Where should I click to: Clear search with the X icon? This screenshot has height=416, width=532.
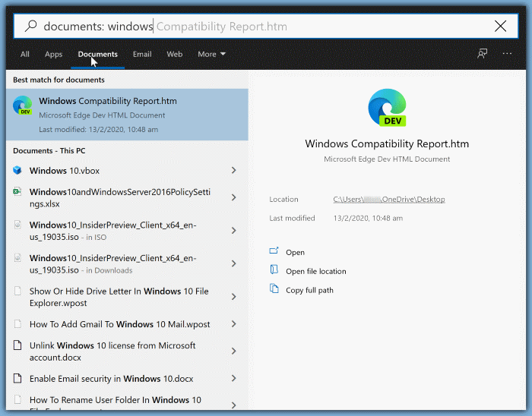point(500,26)
